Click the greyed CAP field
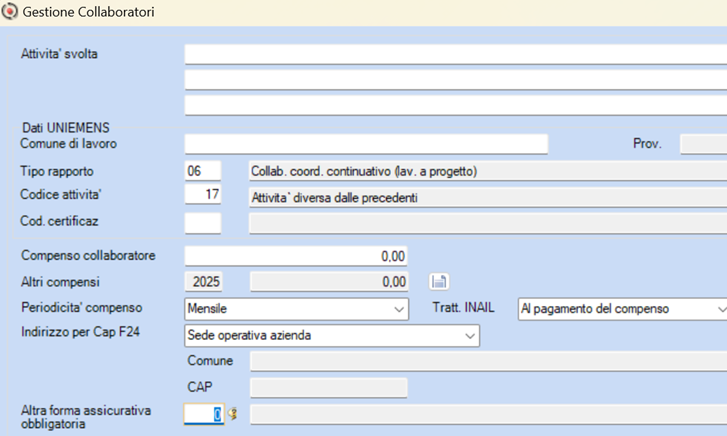727x436 pixels. [329, 387]
